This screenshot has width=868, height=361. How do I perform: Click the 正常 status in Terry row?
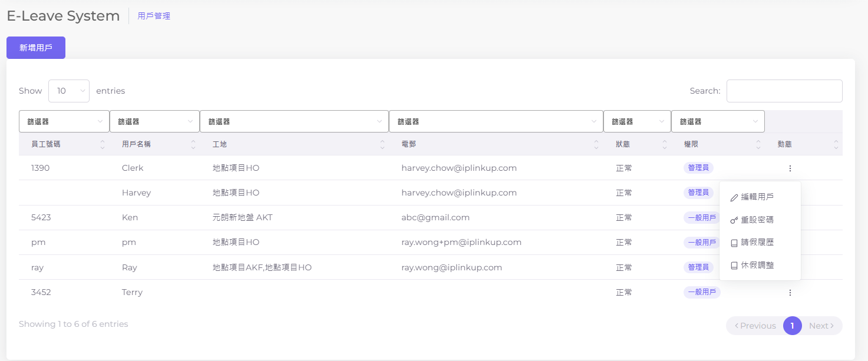pyautogui.click(x=624, y=292)
